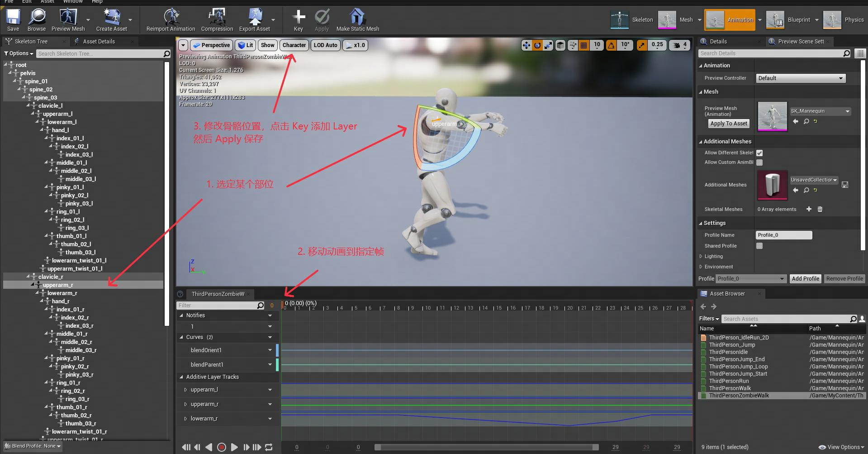
Task: Toggle grid snapping in viewport
Action: click(x=584, y=45)
